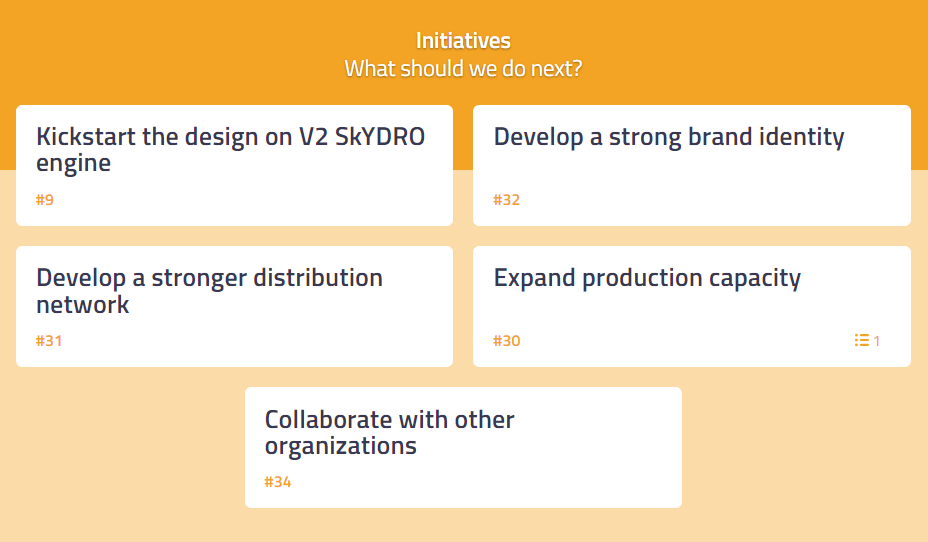The height and width of the screenshot is (542, 928).
Task: Open the Collaborate with other organizations card
Action: [463, 447]
